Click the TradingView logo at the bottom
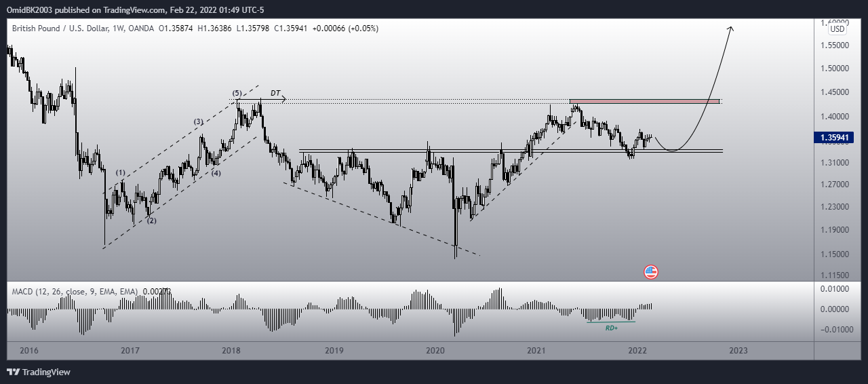 point(39,372)
